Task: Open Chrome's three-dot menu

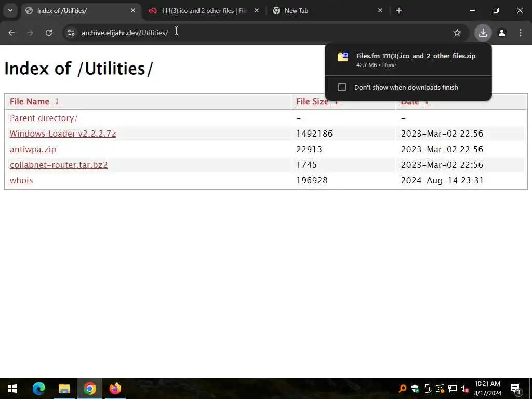Action: pyautogui.click(x=521, y=33)
